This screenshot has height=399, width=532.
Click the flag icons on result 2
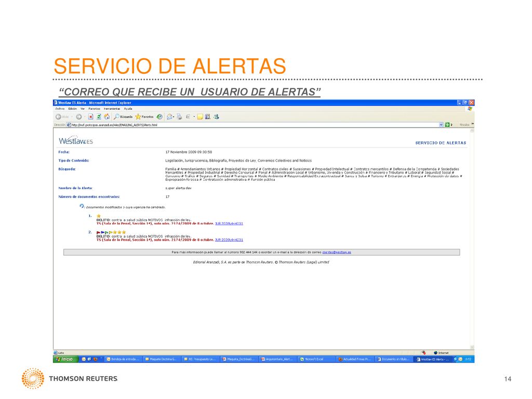click(104, 232)
